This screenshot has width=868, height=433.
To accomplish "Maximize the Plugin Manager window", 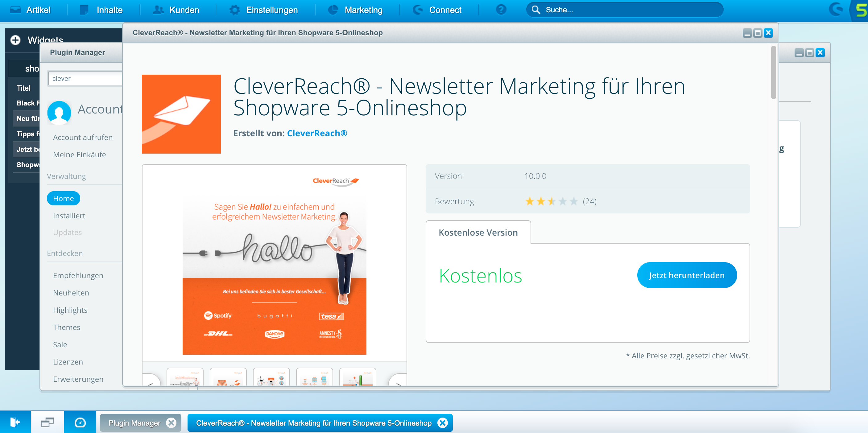I will coord(809,53).
